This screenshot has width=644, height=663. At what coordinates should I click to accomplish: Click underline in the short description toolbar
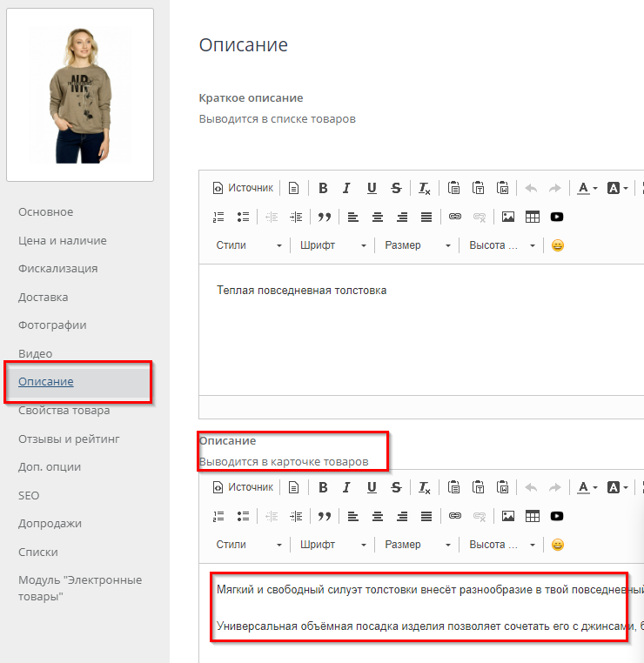pyautogui.click(x=372, y=188)
